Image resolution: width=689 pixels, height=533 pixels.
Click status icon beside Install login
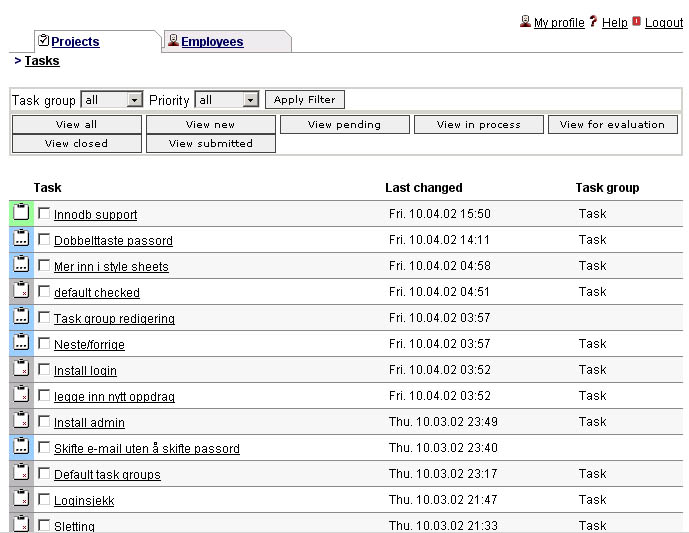click(21, 368)
